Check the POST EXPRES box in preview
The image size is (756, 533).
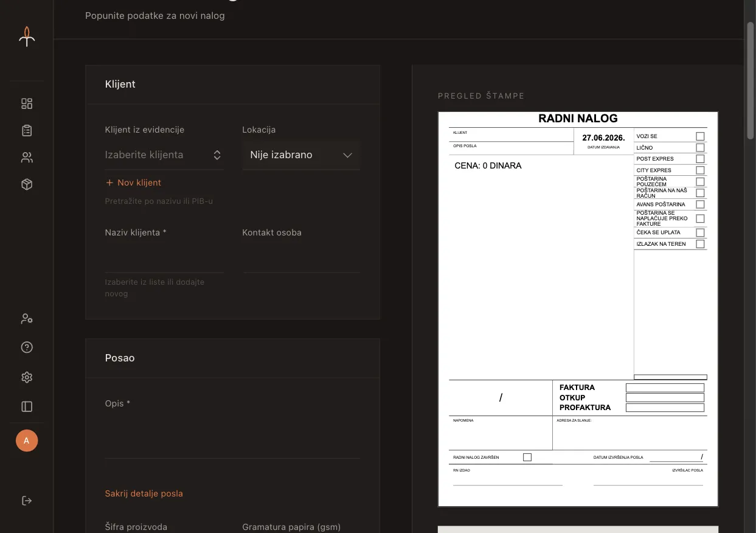[x=700, y=159]
